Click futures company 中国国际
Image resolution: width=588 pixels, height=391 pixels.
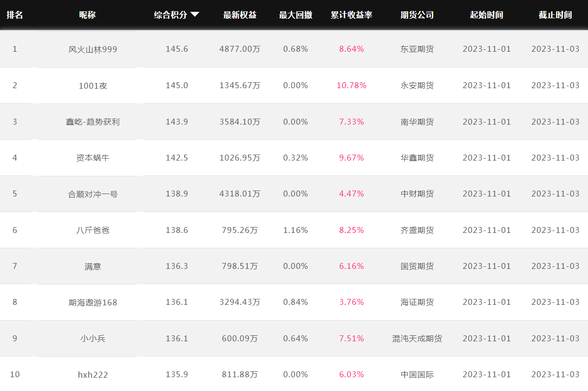(x=417, y=375)
